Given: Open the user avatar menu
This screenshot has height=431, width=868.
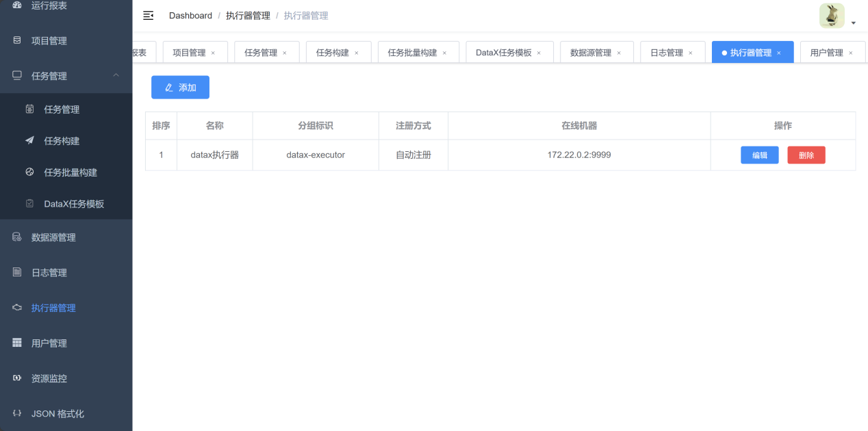Looking at the screenshot, I should pyautogui.click(x=832, y=16).
